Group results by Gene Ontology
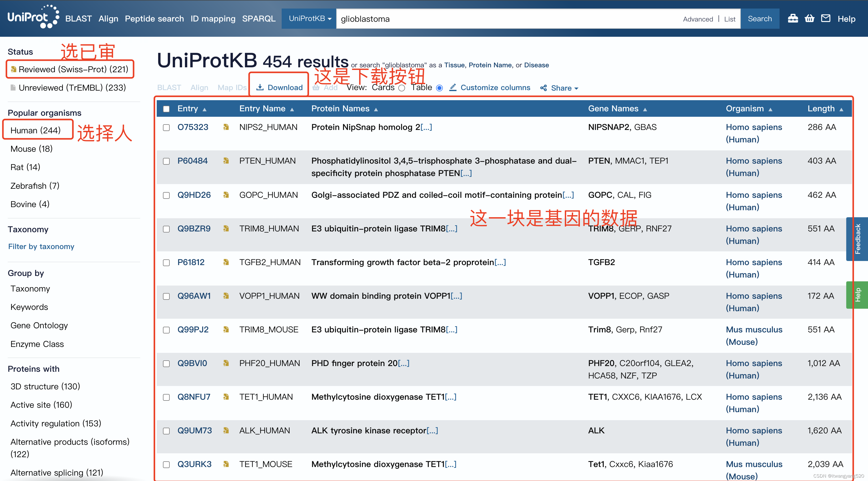 (39, 325)
